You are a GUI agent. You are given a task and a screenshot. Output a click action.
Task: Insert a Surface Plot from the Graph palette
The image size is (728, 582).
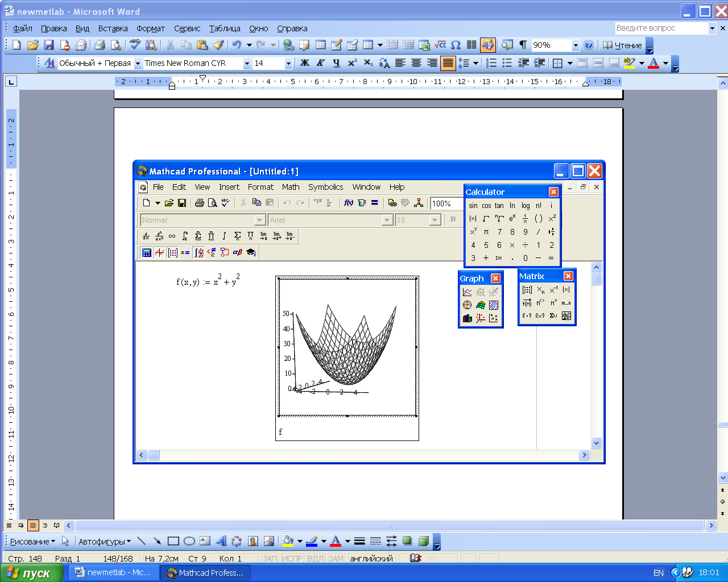tap(481, 305)
